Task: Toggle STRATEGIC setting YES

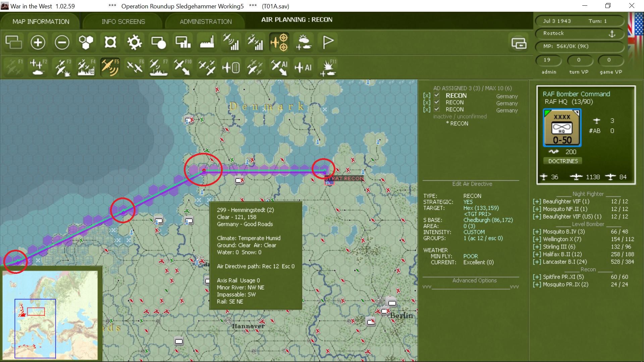Action: tap(468, 202)
